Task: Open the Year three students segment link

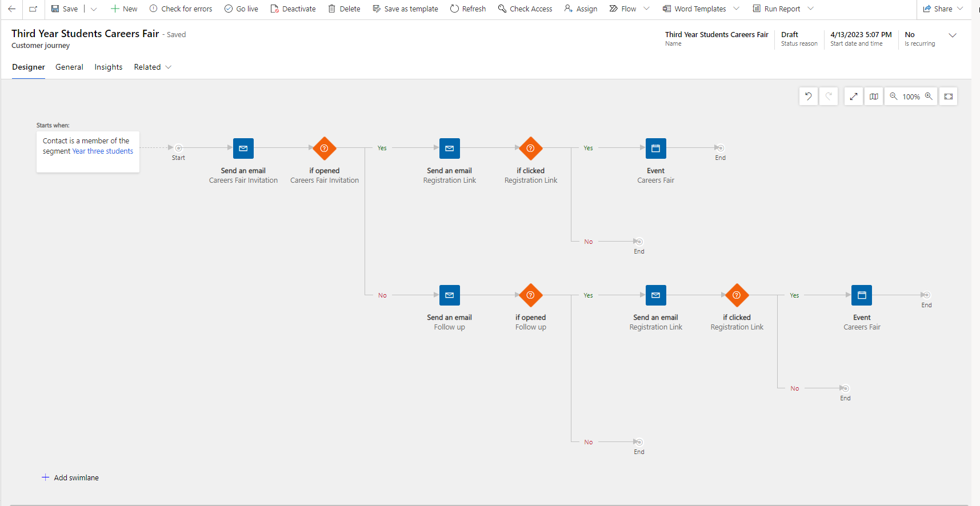Action: [x=103, y=151]
